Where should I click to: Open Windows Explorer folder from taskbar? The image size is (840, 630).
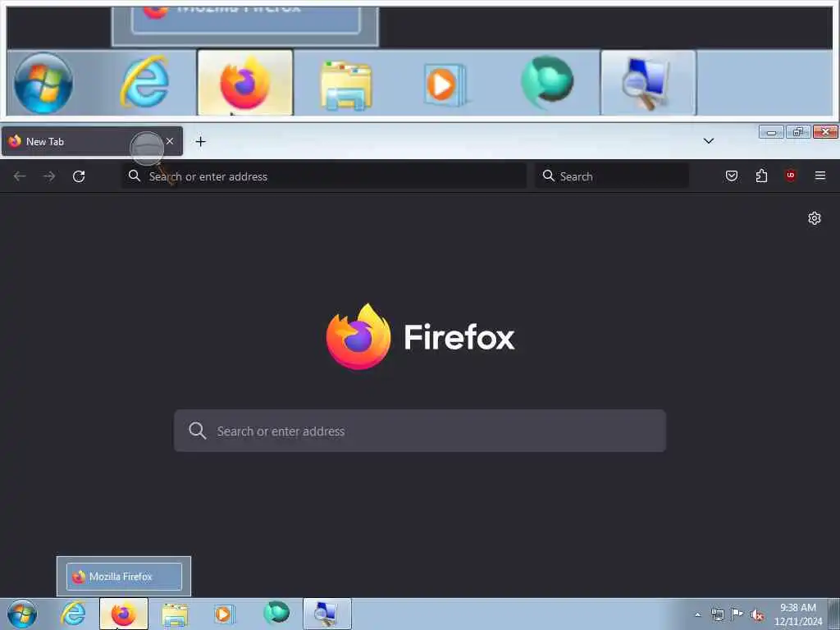174,614
